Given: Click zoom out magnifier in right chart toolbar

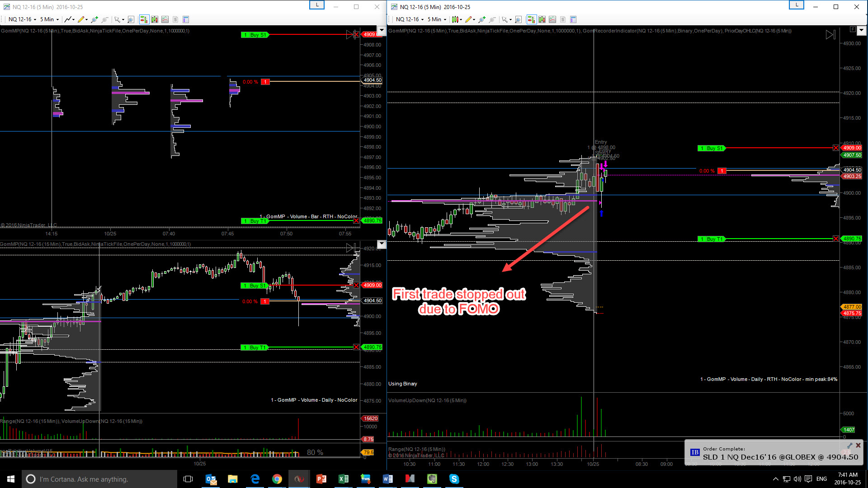Looking at the screenshot, I should (x=492, y=19).
